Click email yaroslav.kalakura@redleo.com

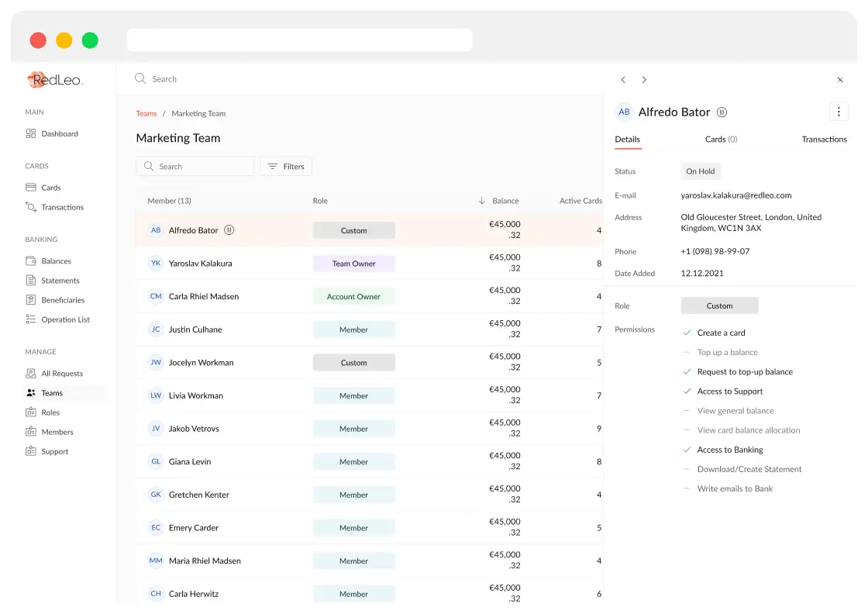[x=735, y=195]
